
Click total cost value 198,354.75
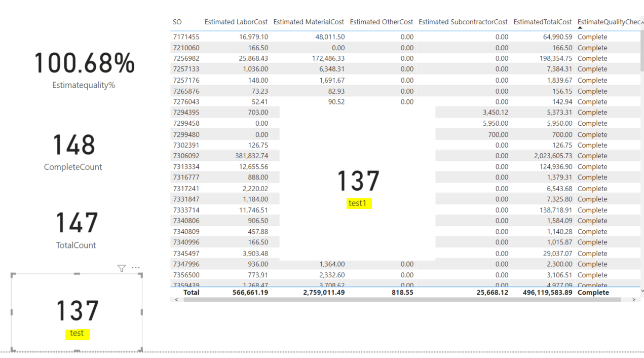click(556, 58)
